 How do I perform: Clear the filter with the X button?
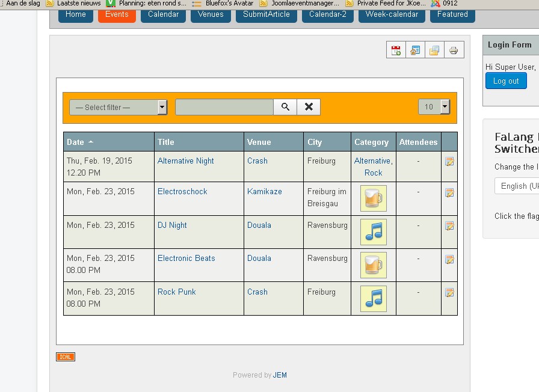(x=309, y=107)
